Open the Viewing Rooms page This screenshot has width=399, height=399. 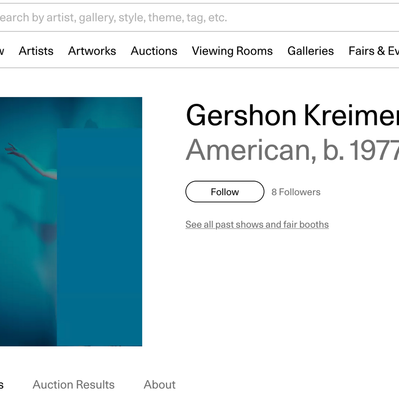(232, 51)
